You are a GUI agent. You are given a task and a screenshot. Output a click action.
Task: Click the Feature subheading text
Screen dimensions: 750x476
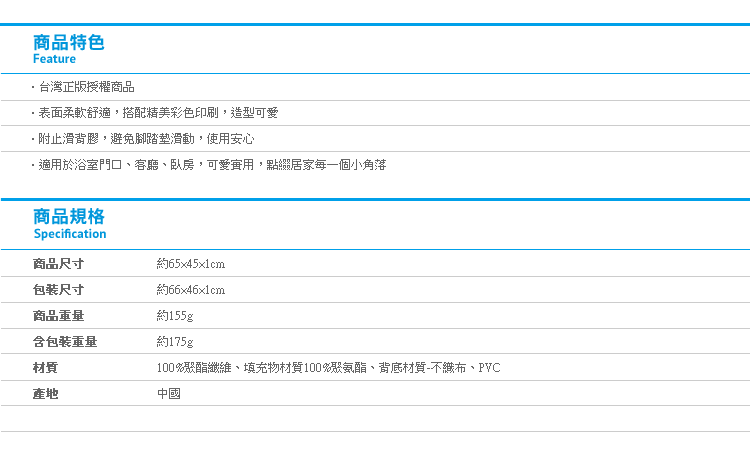click(x=54, y=60)
